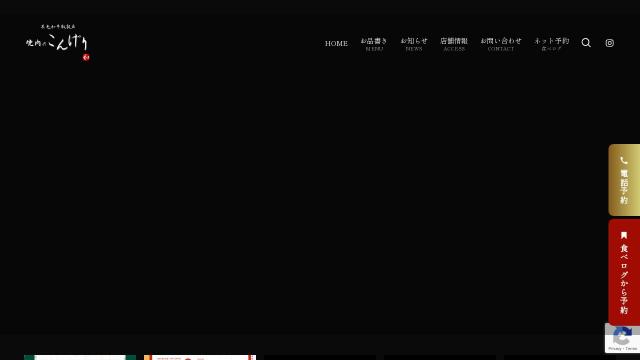Open the お知らせ NEWS page
The width and height of the screenshot is (640, 360).
[414, 44]
